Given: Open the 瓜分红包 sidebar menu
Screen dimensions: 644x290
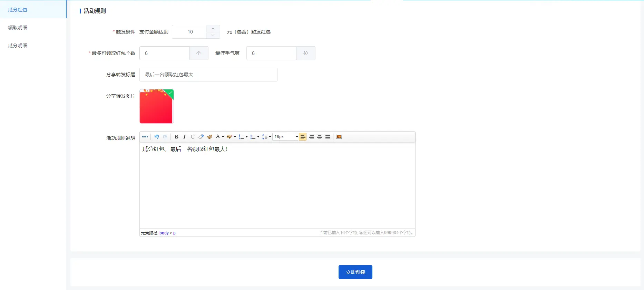Looking at the screenshot, I should pyautogui.click(x=33, y=9).
